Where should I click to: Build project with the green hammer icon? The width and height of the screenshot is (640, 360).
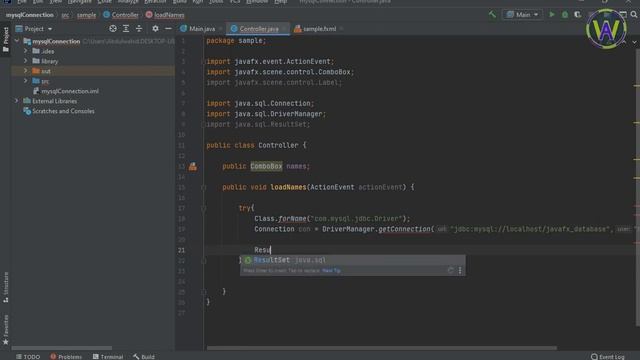pyautogui.click(x=492, y=15)
